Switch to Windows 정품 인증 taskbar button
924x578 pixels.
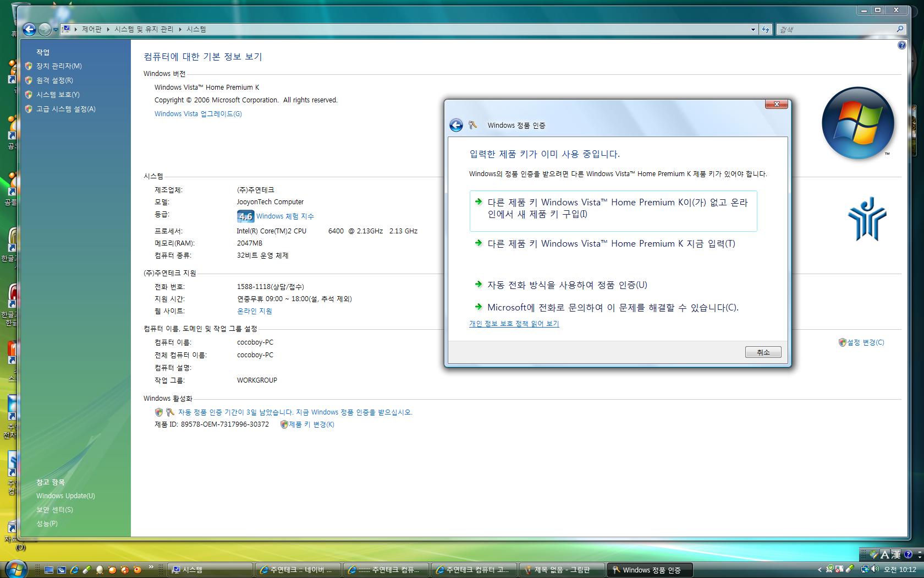[x=650, y=570]
